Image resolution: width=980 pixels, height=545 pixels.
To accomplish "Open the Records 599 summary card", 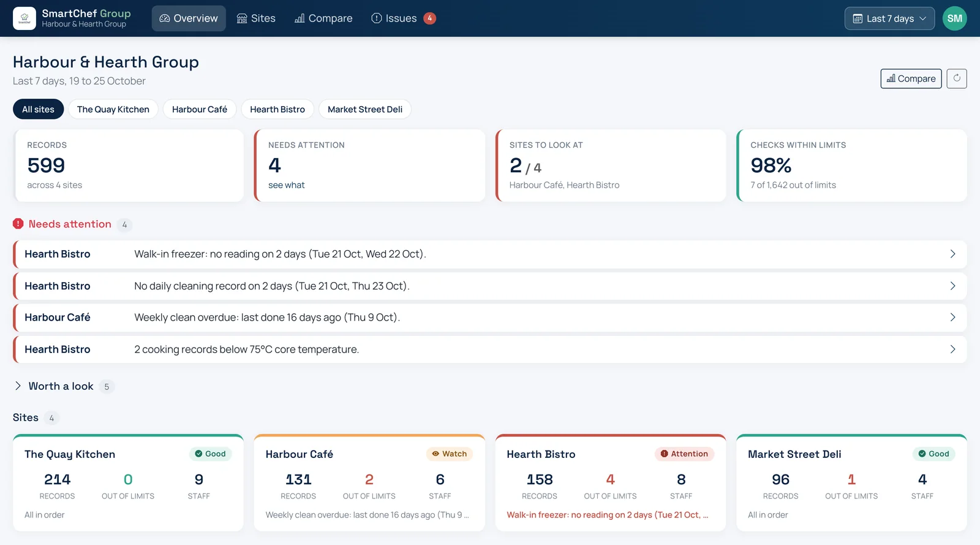I will (x=129, y=166).
